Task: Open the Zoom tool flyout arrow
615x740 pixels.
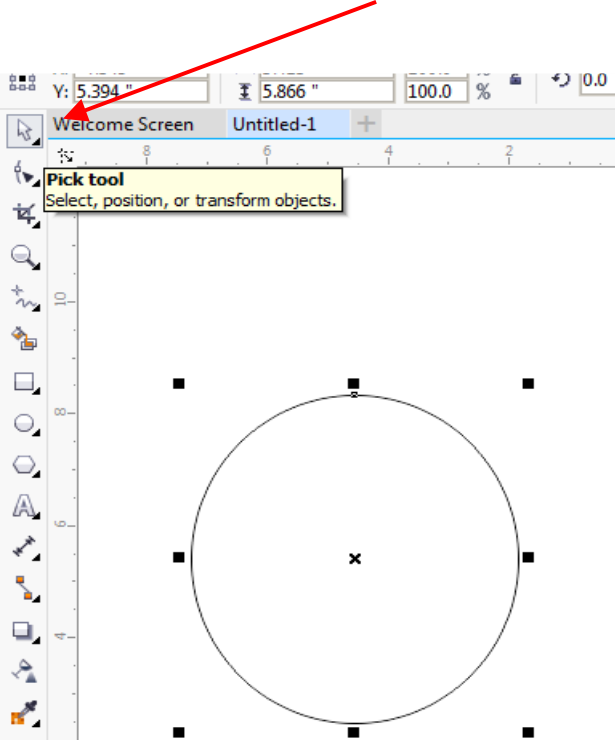Action: [x=37, y=267]
